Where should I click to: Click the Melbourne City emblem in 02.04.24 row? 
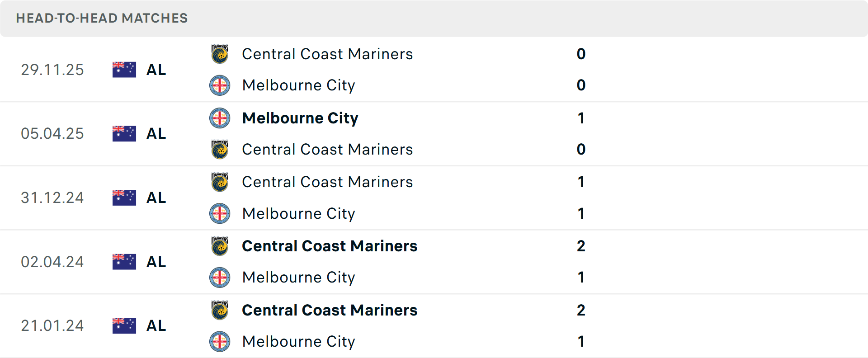pos(220,278)
